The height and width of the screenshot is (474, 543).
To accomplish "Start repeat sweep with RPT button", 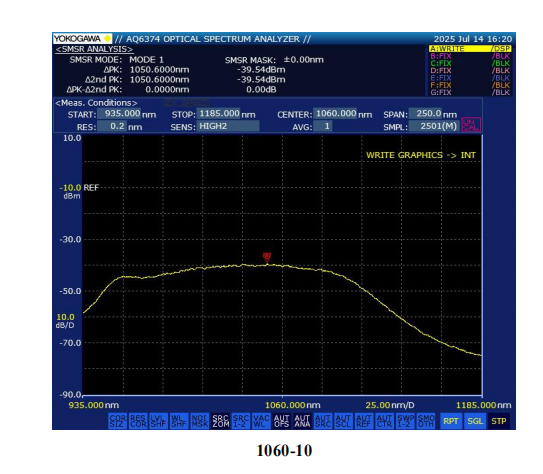I will [451, 421].
